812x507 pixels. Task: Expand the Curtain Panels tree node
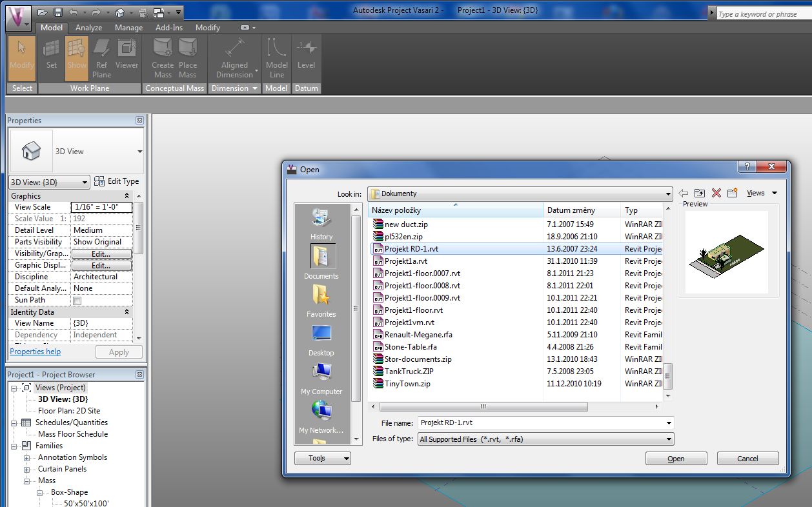(27, 469)
